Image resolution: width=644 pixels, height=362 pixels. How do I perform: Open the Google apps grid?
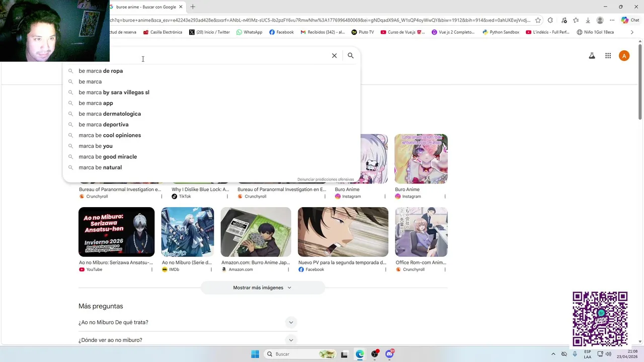(x=608, y=56)
